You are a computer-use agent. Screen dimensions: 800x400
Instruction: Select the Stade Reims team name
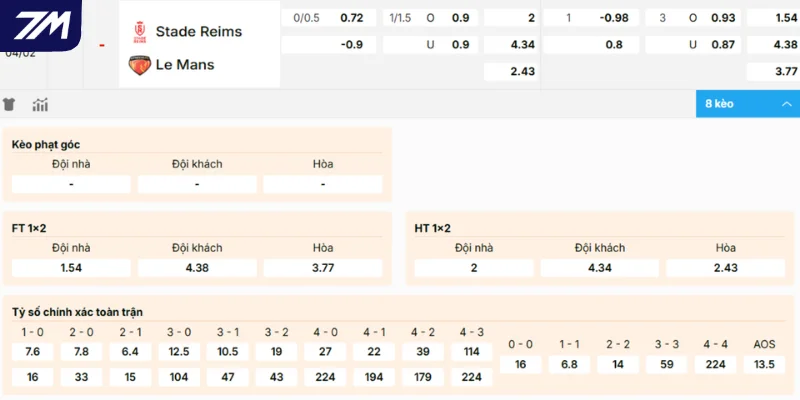click(199, 32)
